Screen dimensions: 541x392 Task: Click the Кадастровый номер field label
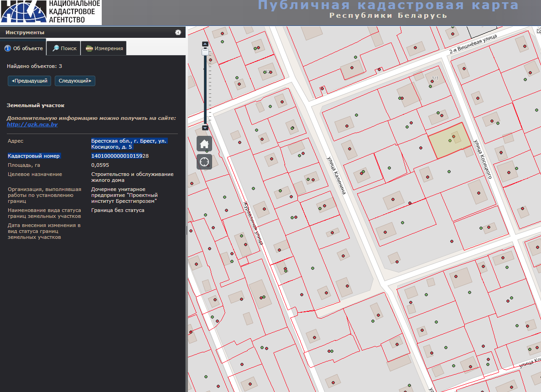(34, 156)
